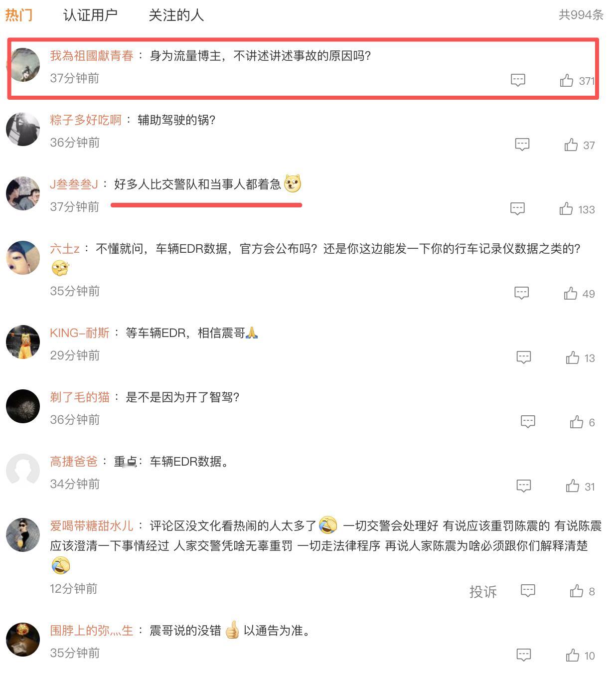
Task: Like the comment by 我為祖國獻青春
Action: [567, 80]
